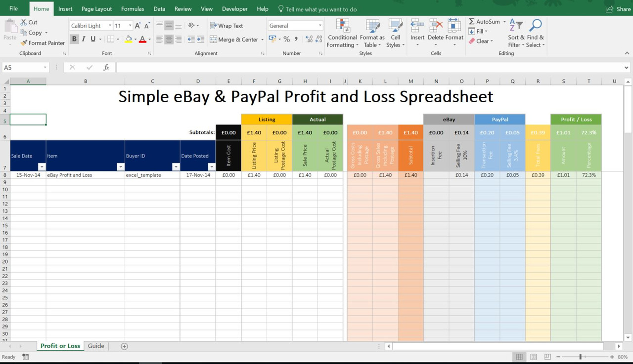633x364 pixels.
Task: Click the Copy icon
Action: click(x=24, y=33)
